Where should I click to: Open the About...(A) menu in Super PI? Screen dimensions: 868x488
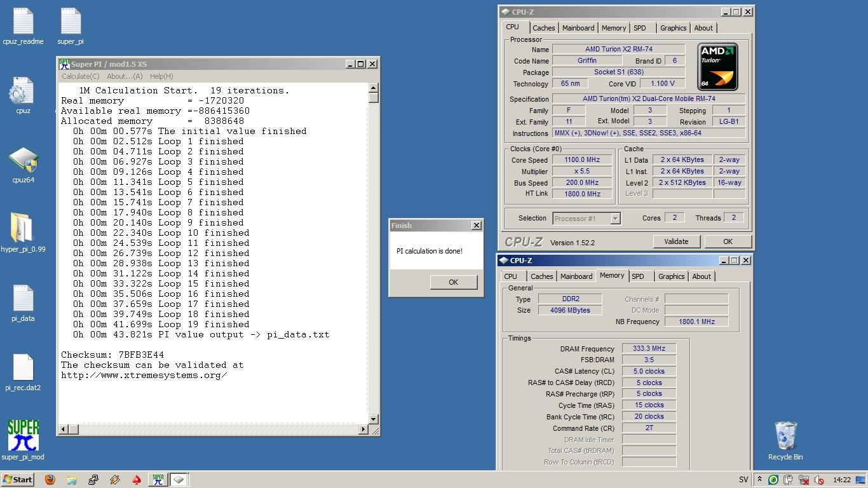pos(125,76)
